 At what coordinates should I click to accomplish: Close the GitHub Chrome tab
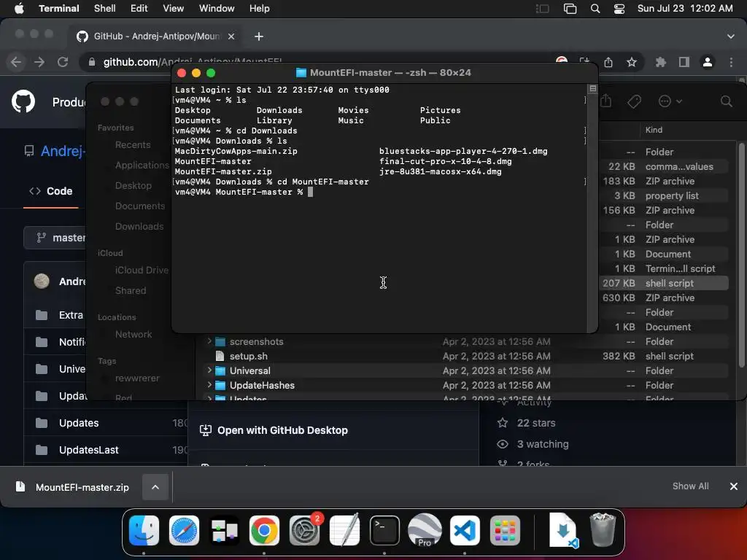(x=231, y=36)
